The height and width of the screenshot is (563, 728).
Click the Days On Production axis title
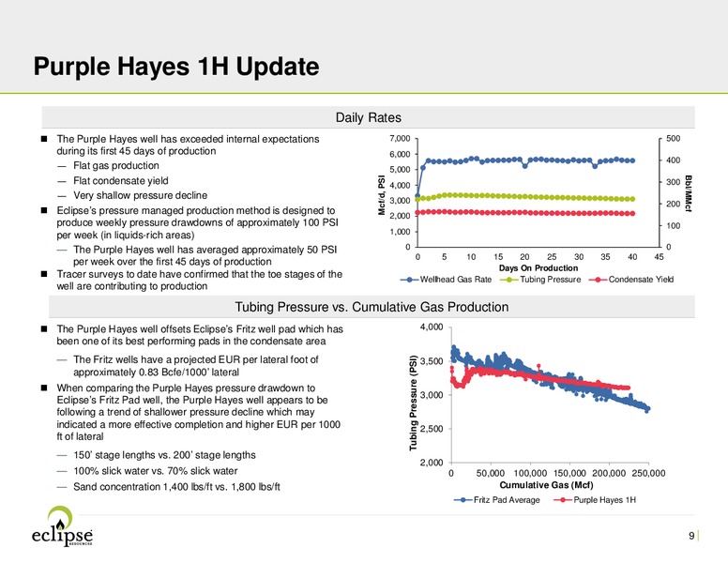click(538, 268)
